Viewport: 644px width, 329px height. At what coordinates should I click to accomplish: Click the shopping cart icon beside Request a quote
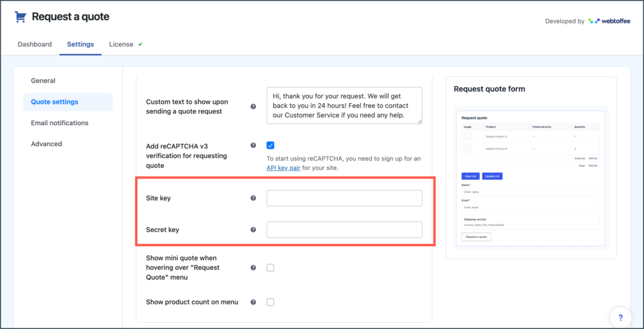[20, 16]
